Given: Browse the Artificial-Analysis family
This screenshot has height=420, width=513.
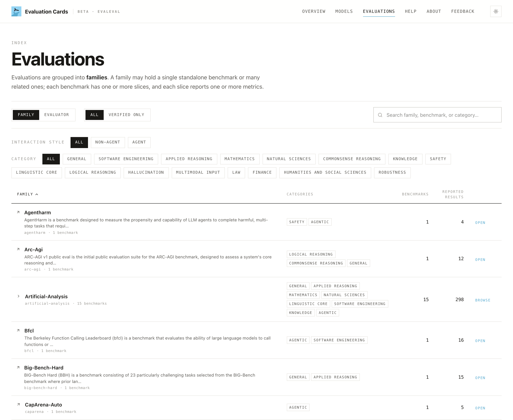Looking at the screenshot, I should 483,300.
